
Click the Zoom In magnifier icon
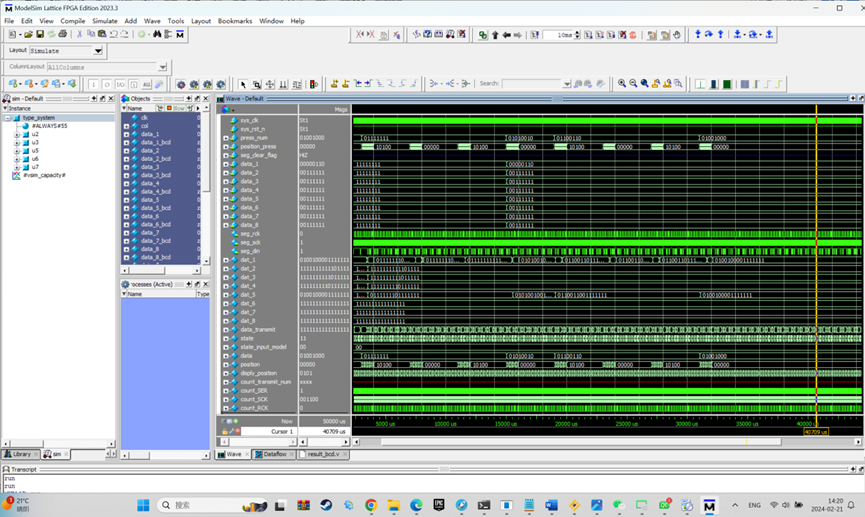(x=622, y=83)
